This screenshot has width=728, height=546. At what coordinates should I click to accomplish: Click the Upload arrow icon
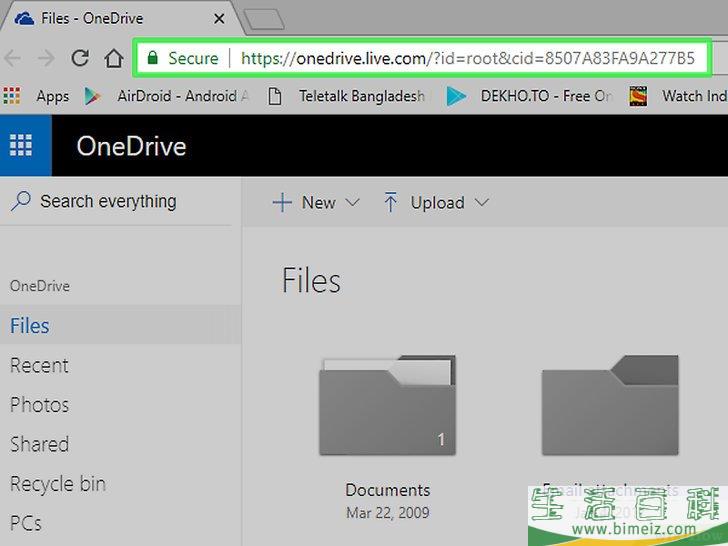[390, 202]
